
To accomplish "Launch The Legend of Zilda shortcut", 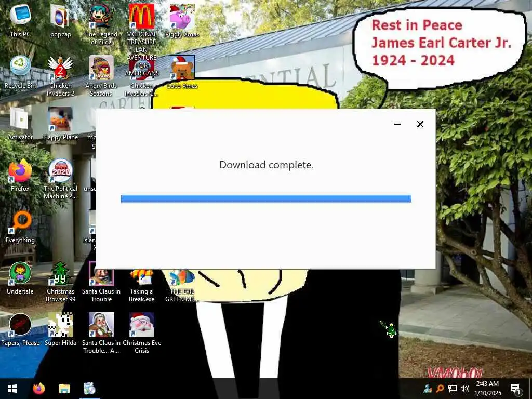I will 101,24.
